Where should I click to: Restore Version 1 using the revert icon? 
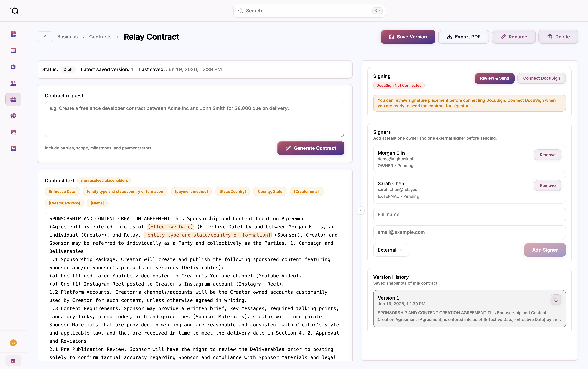[556, 300]
